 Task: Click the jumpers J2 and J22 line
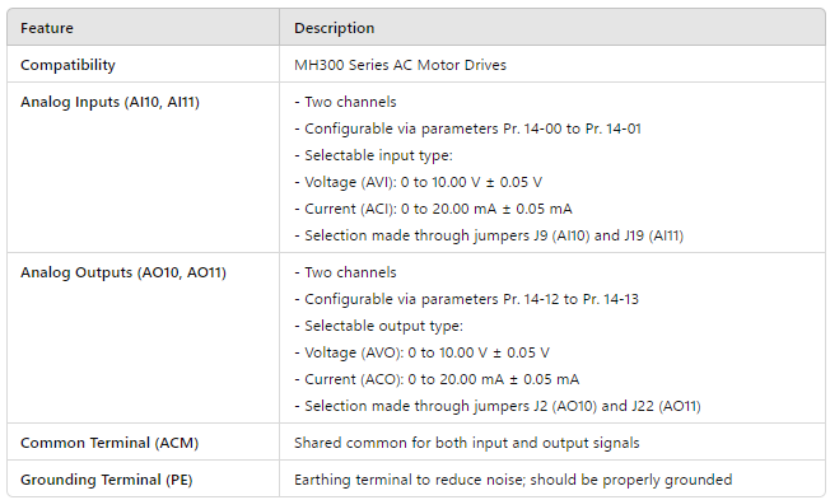tap(497, 406)
